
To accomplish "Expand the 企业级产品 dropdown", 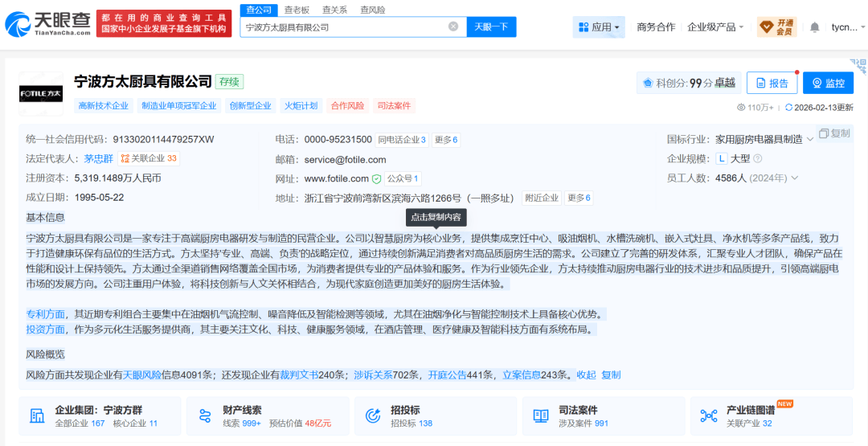I will coord(715,27).
